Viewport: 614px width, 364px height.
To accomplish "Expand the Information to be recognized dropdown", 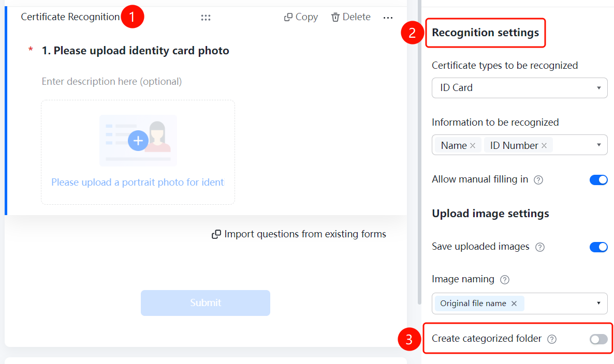I will coord(599,145).
